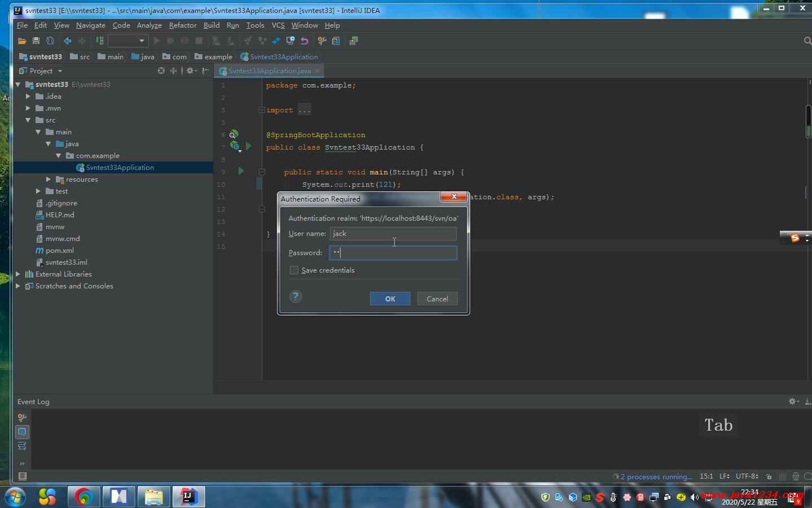The image size is (812, 508).
Task: Open the run configuration dropdown
Action: point(128,41)
